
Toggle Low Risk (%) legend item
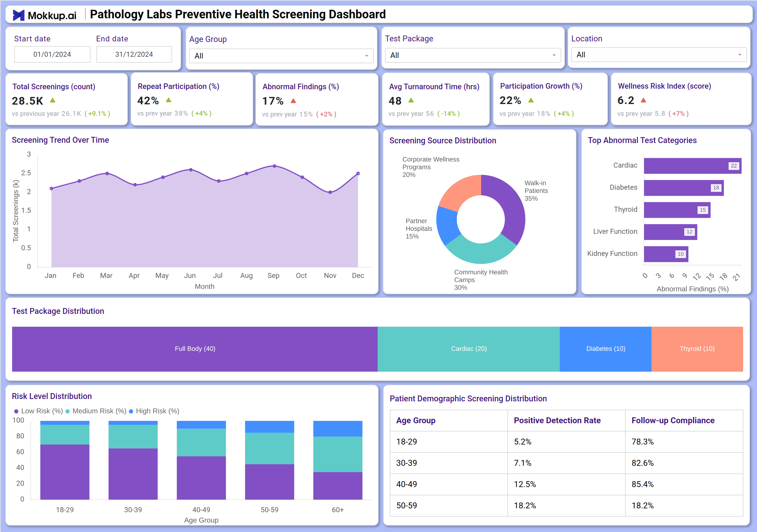[38, 411]
